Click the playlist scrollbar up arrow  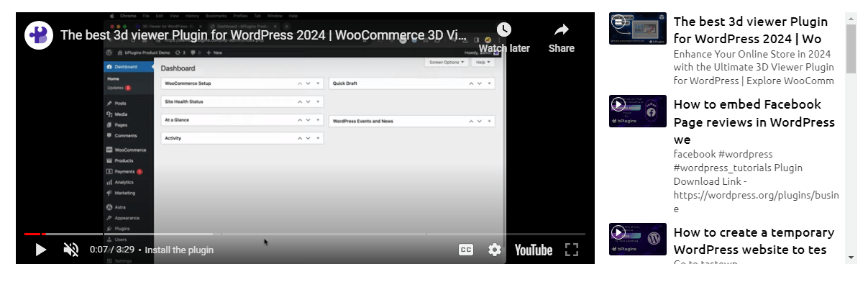coord(851,18)
